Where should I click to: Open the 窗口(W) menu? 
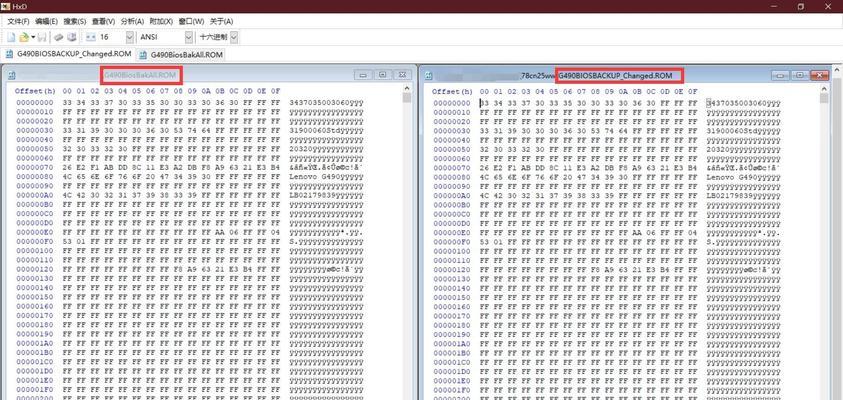191,22
